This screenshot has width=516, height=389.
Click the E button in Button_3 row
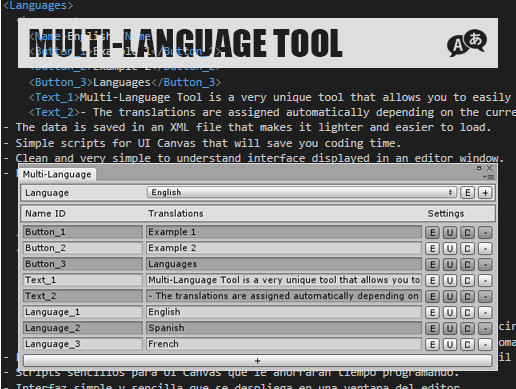pos(432,264)
